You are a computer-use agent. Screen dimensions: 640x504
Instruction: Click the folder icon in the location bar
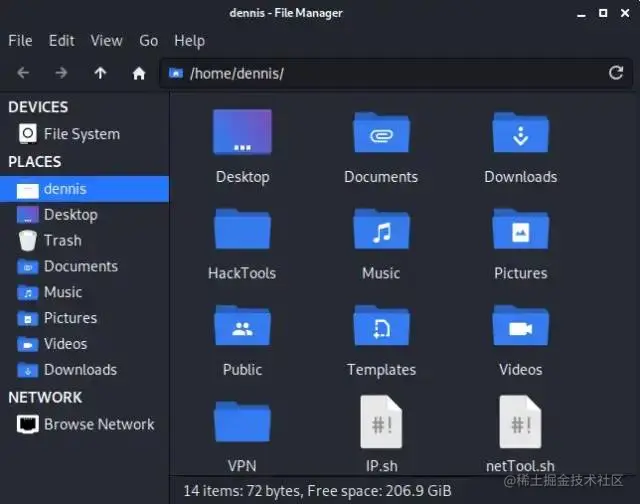pos(176,73)
